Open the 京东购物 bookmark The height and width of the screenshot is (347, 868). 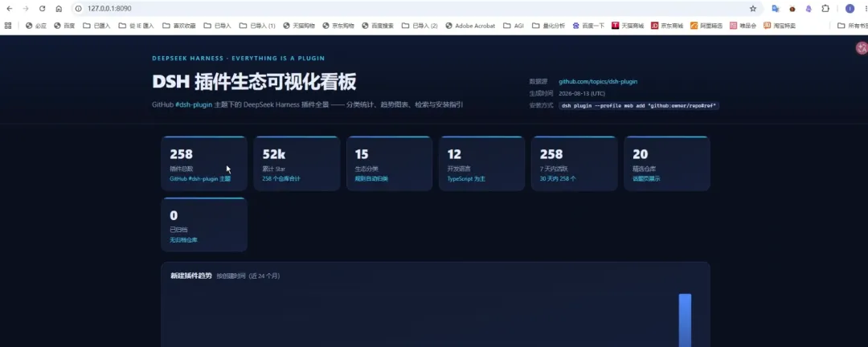coord(338,26)
